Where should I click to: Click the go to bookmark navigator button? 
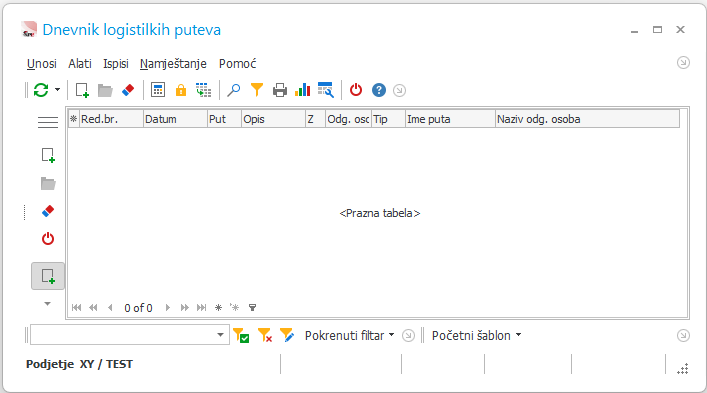[x=234, y=307]
